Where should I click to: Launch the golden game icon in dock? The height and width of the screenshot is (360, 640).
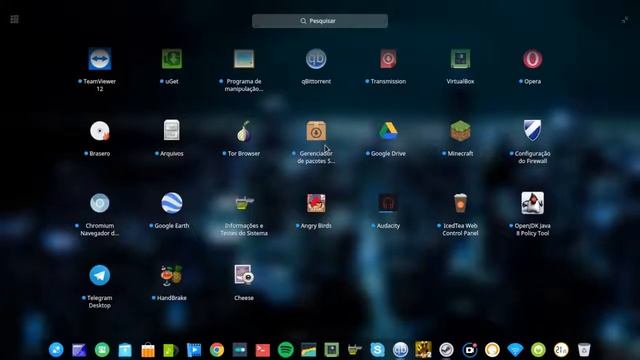click(423, 349)
